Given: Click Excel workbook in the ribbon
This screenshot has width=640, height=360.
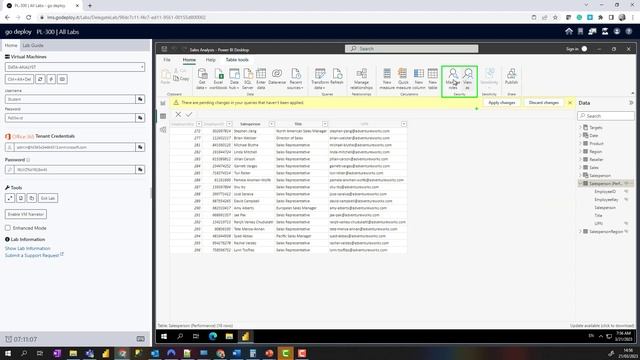Looking at the screenshot, I should [x=218, y=78].
